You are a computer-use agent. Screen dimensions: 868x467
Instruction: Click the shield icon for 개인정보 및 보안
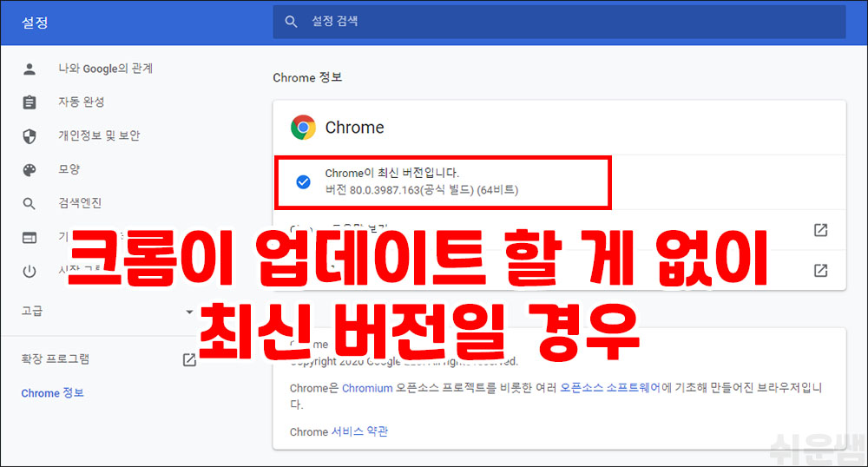[30, 136]
